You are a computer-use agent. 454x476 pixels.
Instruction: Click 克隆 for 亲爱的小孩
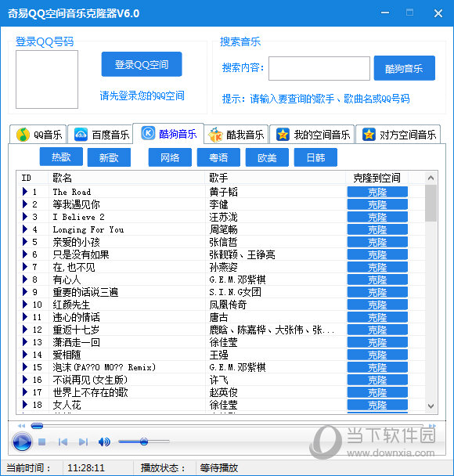(x=377, y=242)
